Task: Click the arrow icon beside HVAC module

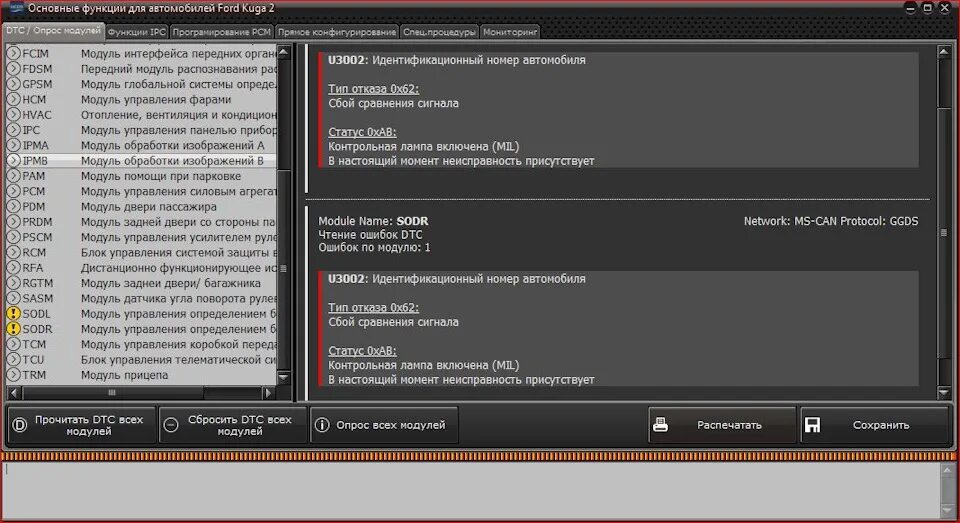Action: [x=13, y=115]
